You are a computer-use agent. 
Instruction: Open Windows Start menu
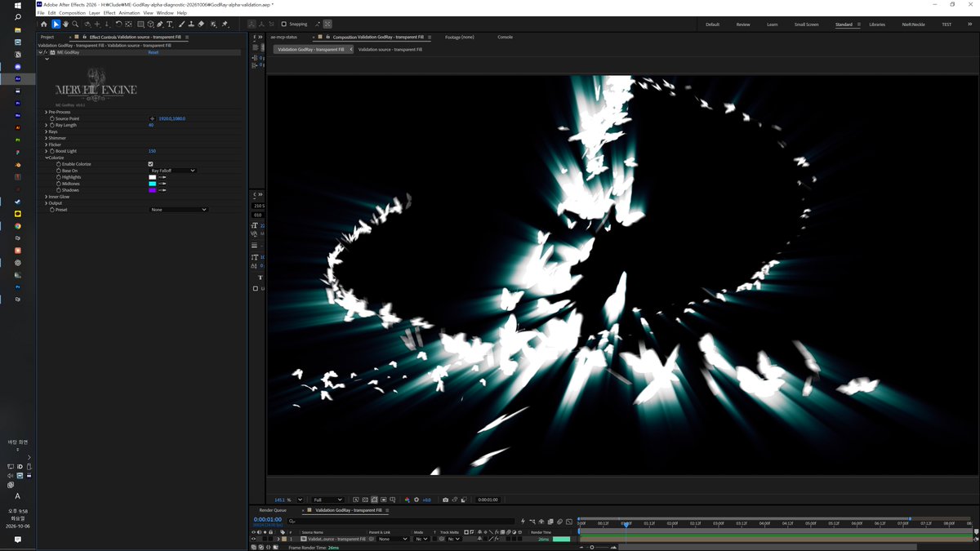pyautogui.click(x=18, y=6)
